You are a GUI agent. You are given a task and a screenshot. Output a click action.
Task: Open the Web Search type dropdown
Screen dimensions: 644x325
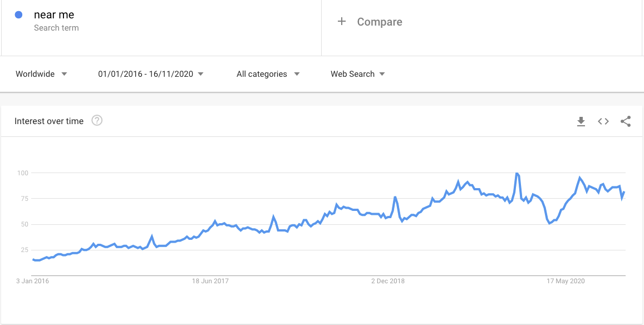tap(357, 74)
